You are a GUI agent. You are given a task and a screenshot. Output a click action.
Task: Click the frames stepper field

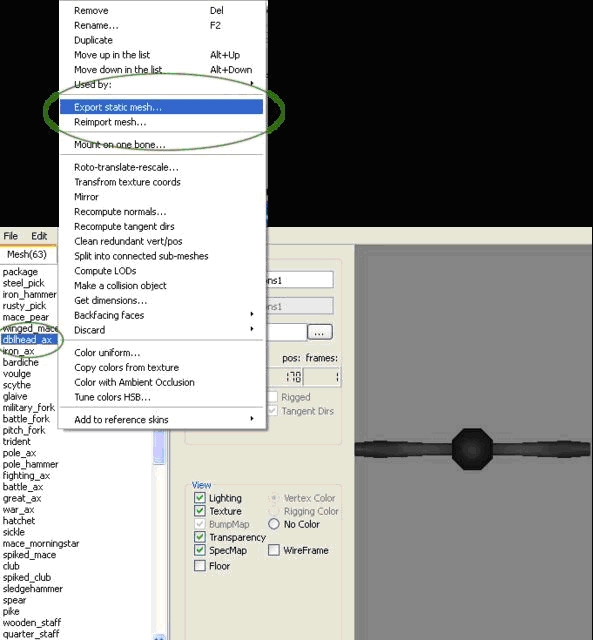[x=322, y=377]
